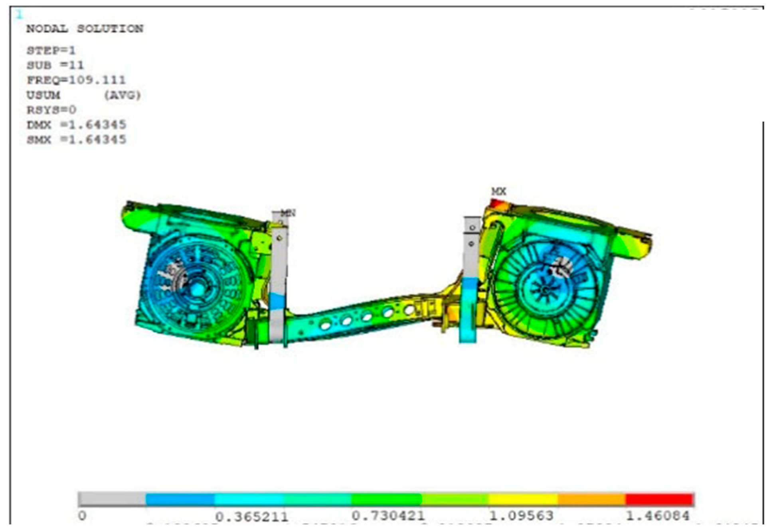Click the MN minimum marker label
The height and width of the screenshot is (532, 773).
288,213
